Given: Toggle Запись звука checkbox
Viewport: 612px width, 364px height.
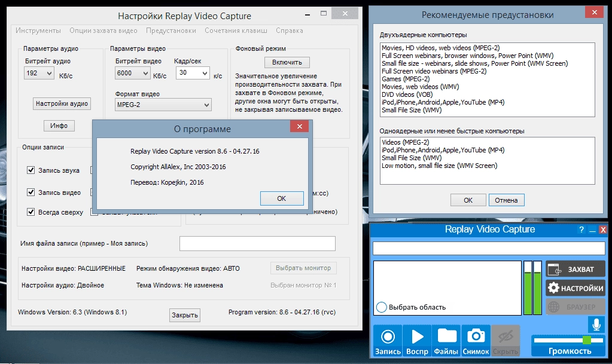Looking at the screenshot, I should pos(31,170).
